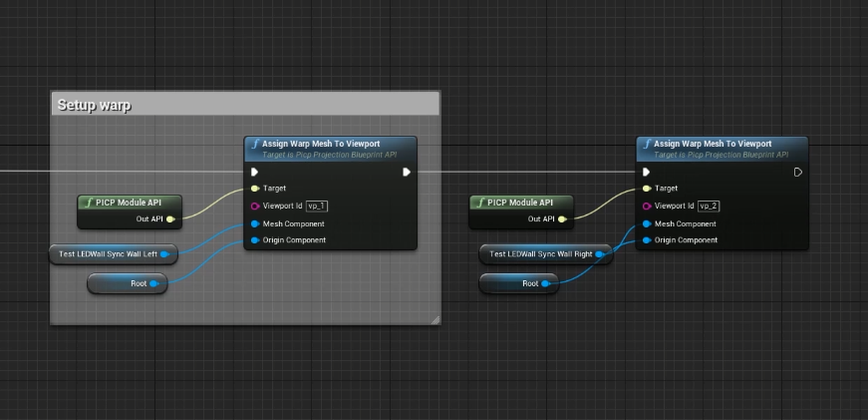
Task: Click left node's execution input pin
Action: 254,172
